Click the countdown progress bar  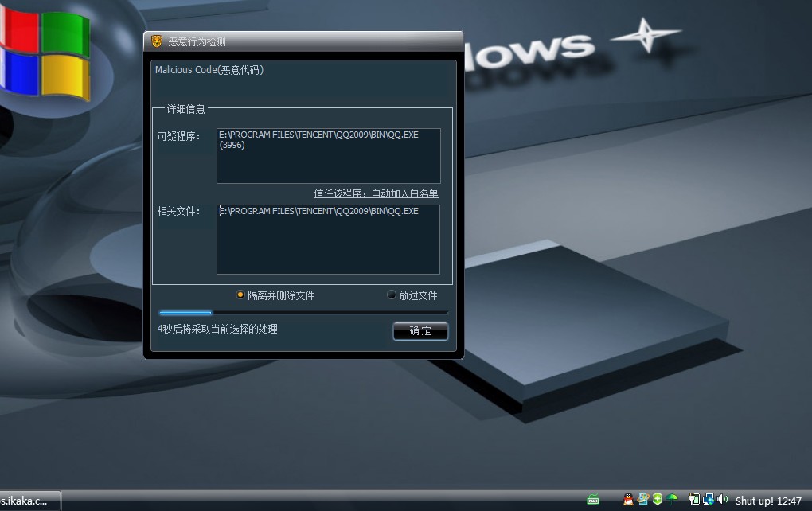pyautogui.click(x=303, y=313)
